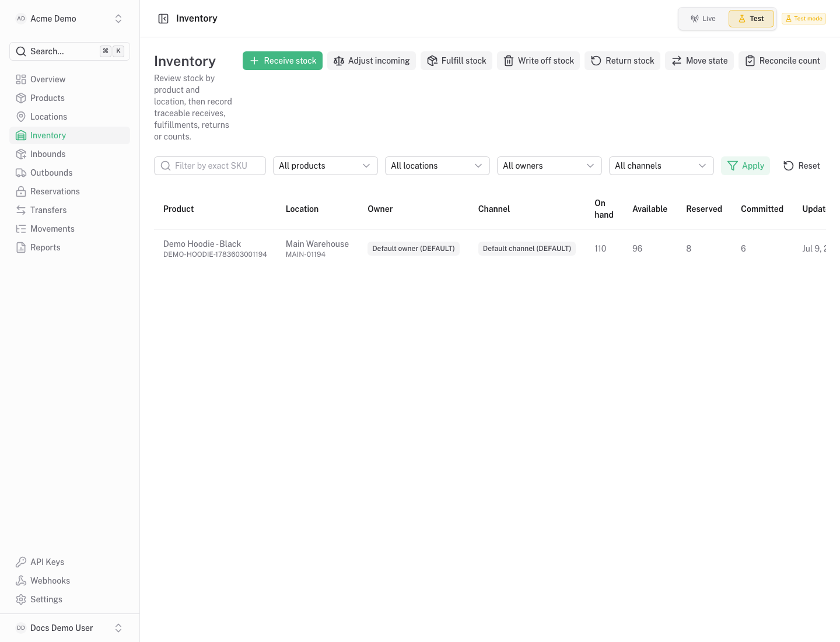The width and height of the screenshot is (840, 642).
Task: Expand the All channels filter
Action: [661, 166]
